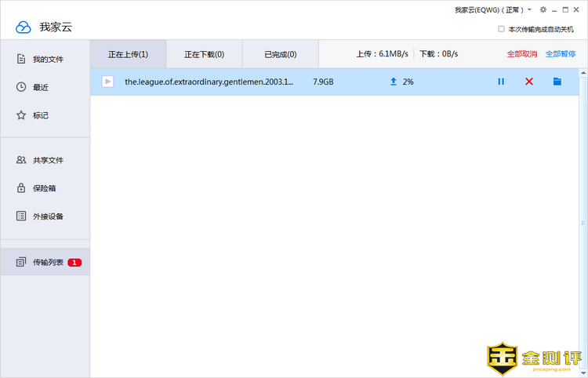588x378 pixels.
Task: Enable 本次传输完成自动关机 checkbox
Action: [502, 29]
